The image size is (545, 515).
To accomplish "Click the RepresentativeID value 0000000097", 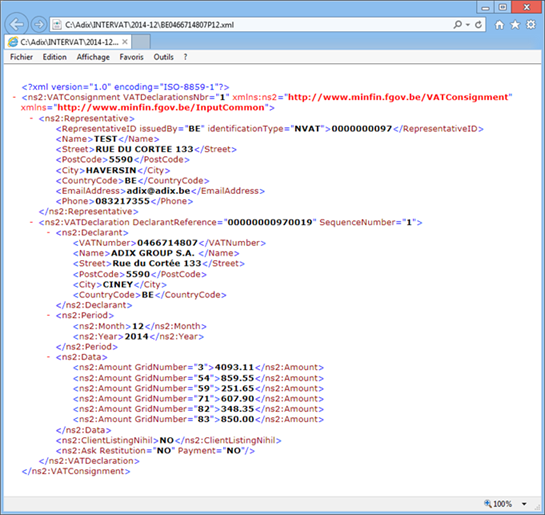I will tap(361, 129).
